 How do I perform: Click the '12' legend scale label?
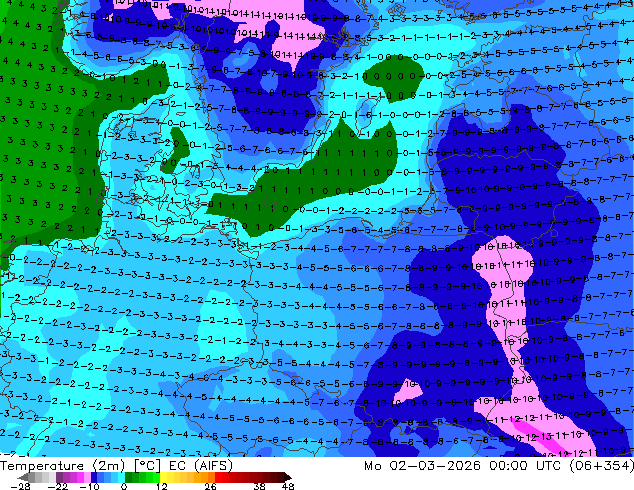(162, 486)
